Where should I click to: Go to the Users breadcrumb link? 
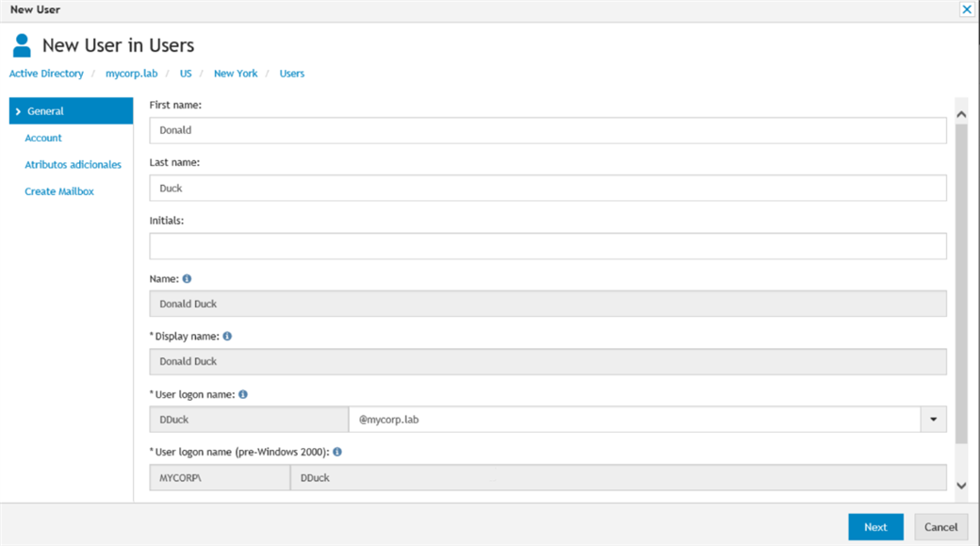click(292, 74)
